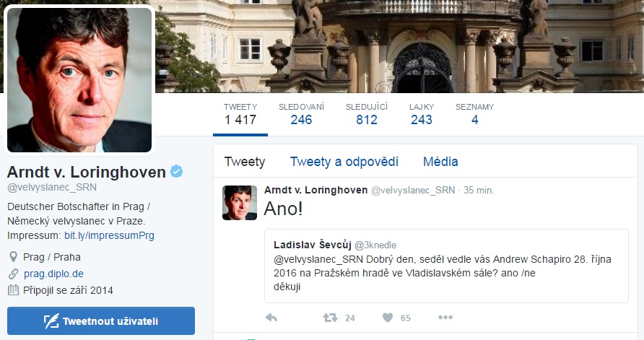Click the Tweetnout uživateli button
The image size is (644, 340).
tap(101, 321)
